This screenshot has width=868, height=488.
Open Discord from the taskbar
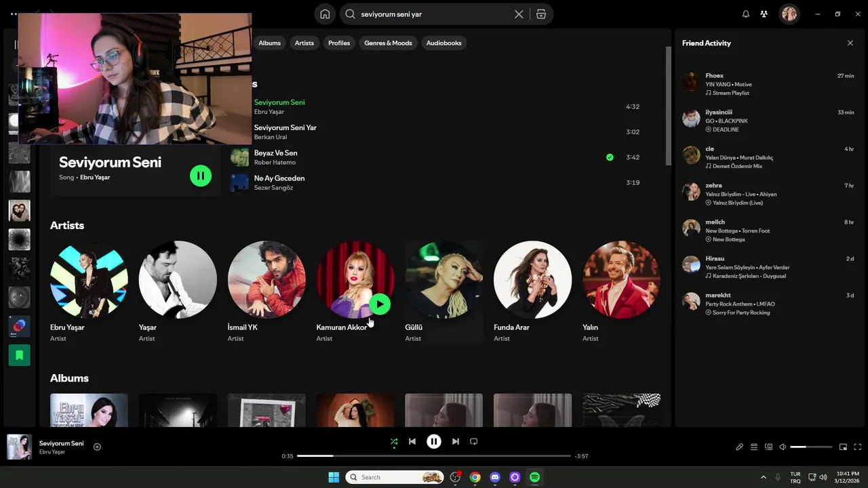point(495,477)
